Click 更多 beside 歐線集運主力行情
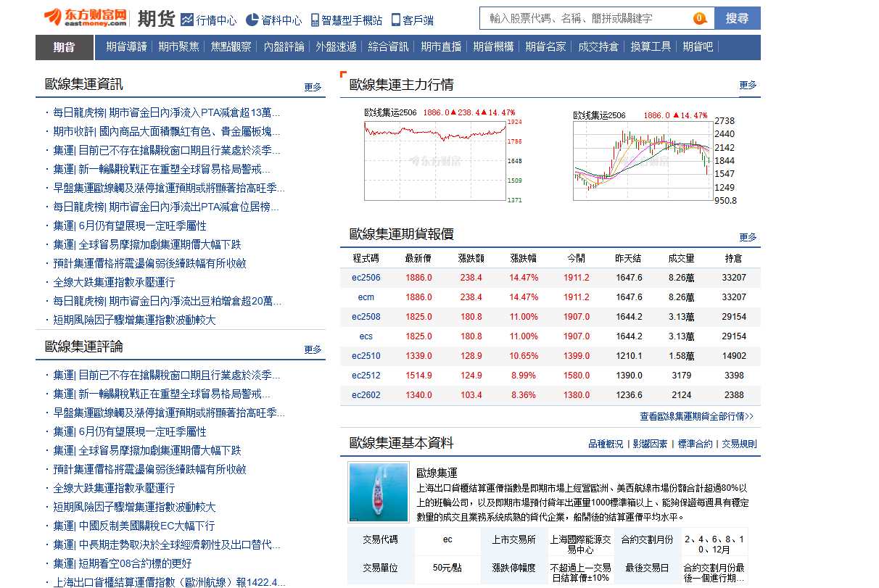This screenshot has height=588, width=879. (x=748, y=85)
